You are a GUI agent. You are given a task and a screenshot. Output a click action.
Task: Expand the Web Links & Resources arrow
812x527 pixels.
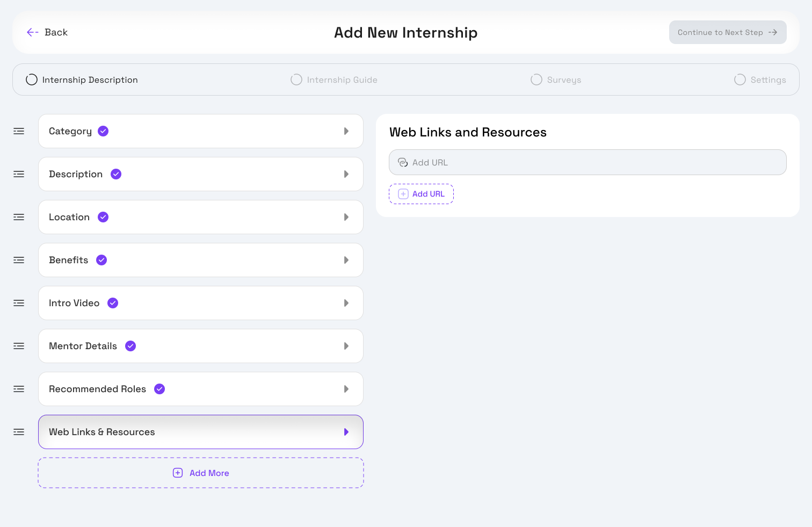point(346,432)
